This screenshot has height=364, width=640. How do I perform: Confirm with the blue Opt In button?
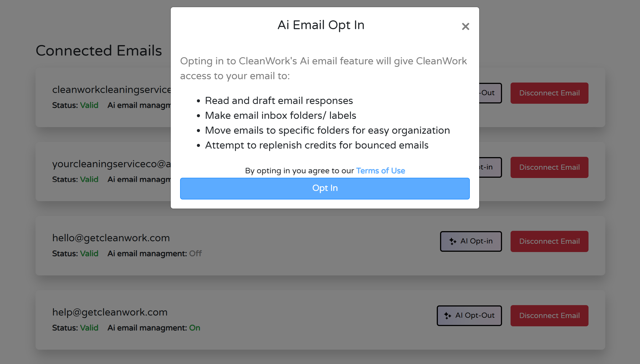(325, 188)
